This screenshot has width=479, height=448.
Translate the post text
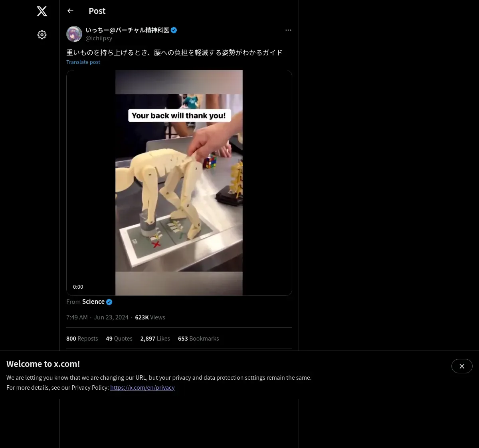click(x=83, y=62)
